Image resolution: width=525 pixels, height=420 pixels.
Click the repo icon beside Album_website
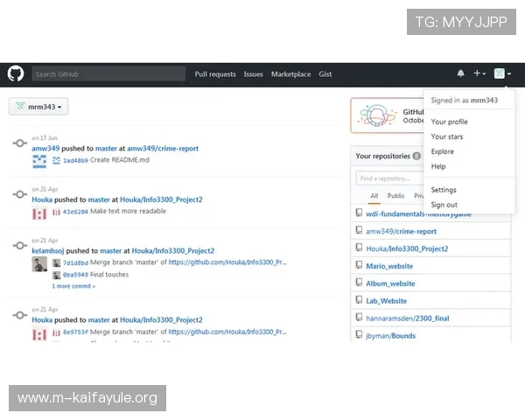pos(359,283)
